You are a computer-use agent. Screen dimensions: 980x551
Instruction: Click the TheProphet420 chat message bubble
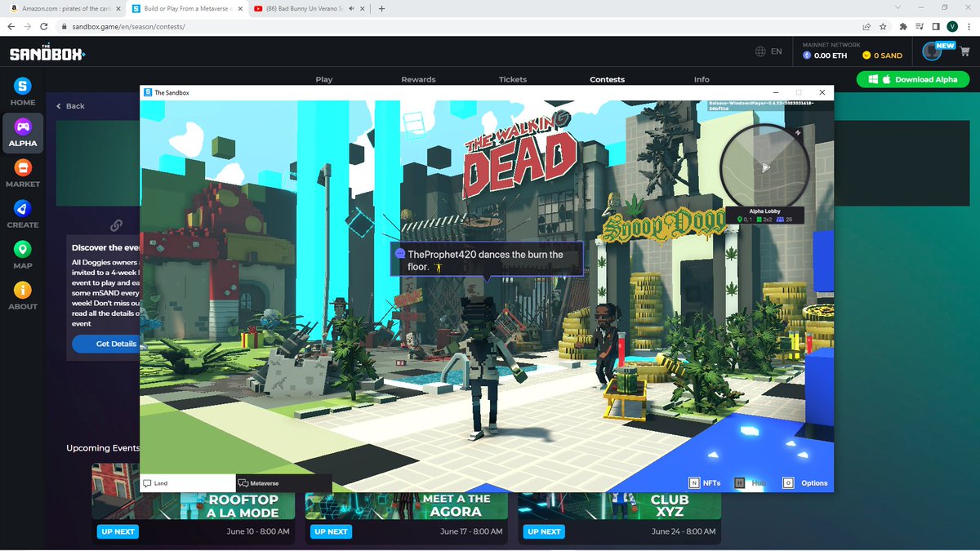click(x=487, y=260)
